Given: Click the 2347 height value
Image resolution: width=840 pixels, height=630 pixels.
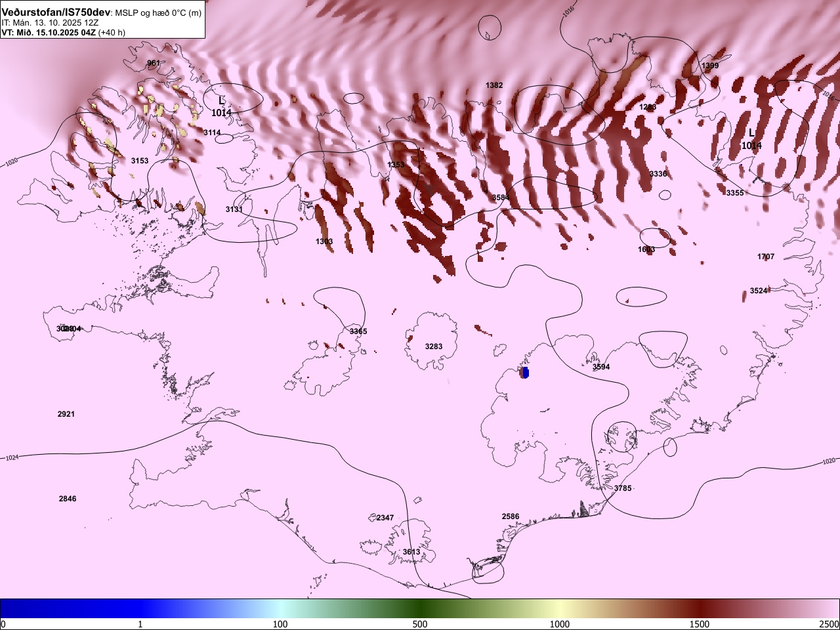Looking at the screenshot, I should pyautogui.click(x=385, y=518).
